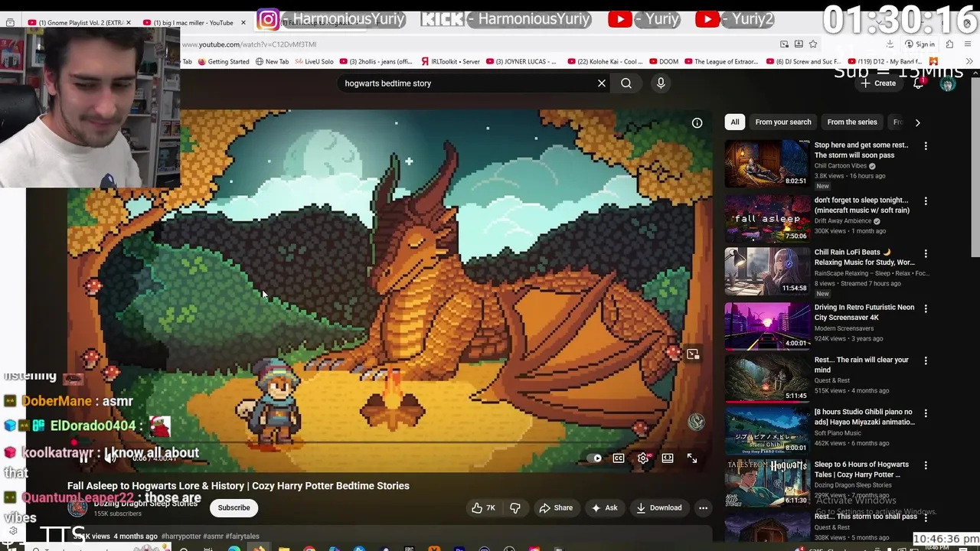Bookmark this page with star icon
This screenshot has width=980, height=551.
813,44
